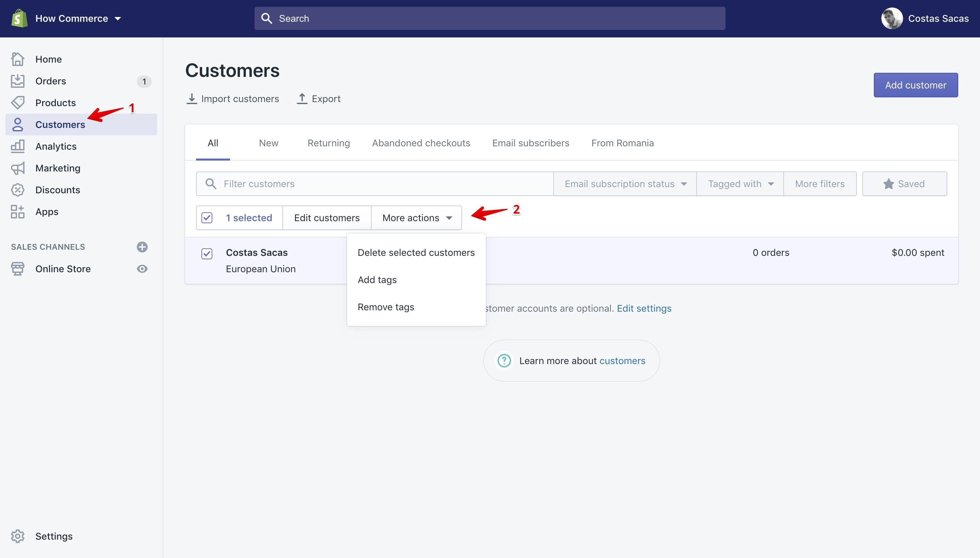Click the question mark help icon
The image size is (980, 558).
504,361
